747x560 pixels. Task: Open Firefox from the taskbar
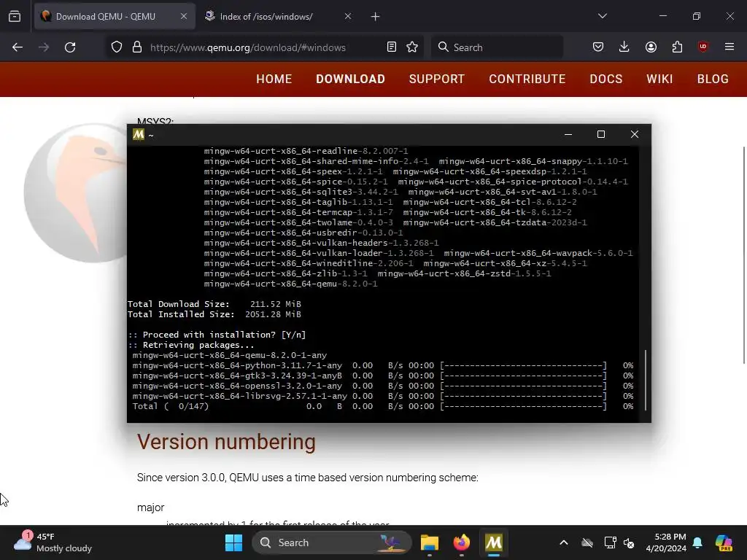[x=462, y=542]
